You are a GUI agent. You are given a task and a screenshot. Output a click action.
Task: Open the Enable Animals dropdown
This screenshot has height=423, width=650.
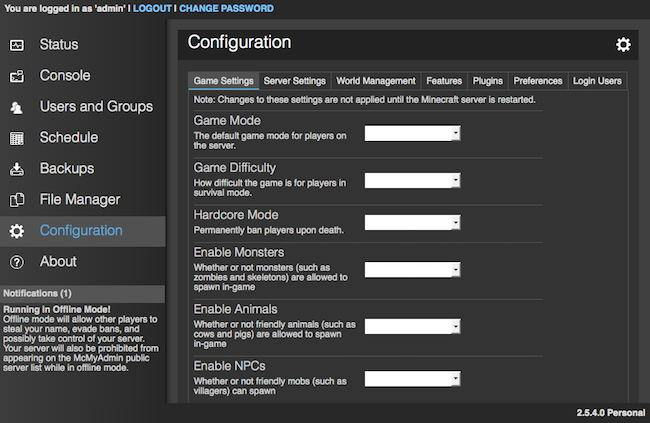click(412, 326)
